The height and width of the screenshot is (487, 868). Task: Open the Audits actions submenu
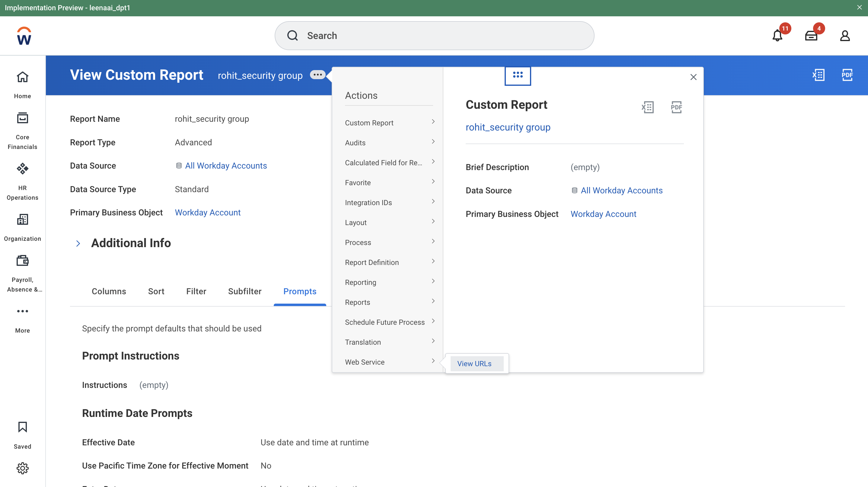point(389,143)
